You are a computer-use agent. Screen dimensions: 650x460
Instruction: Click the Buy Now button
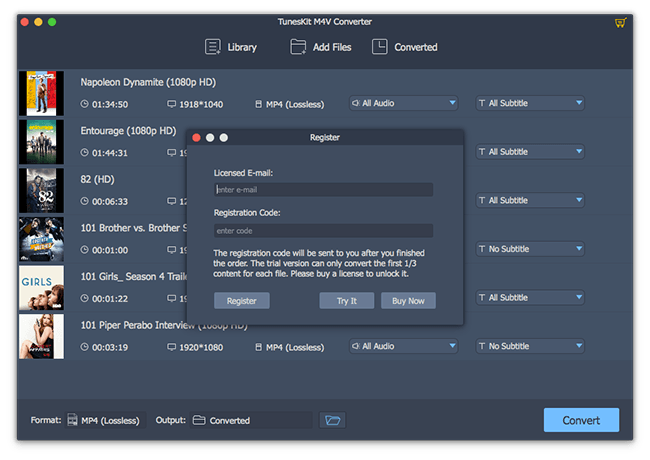(x=408, y=301)
